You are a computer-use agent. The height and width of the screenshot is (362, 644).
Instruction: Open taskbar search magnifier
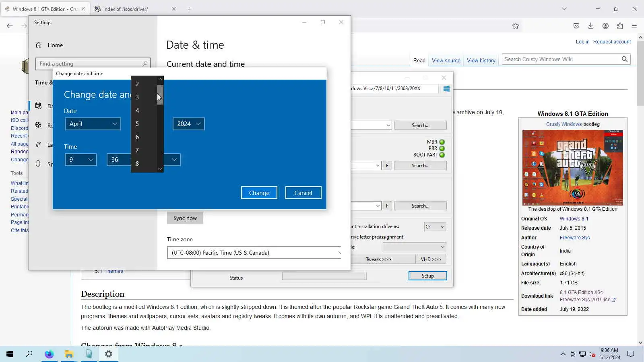click(x=29, y=354)
